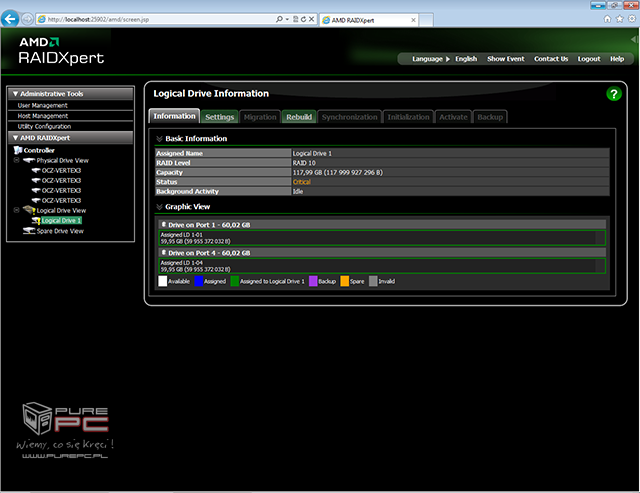The width and height of the screenshot is (640, 493).
Task: Click the Help link in top menu
Action: 617,59
